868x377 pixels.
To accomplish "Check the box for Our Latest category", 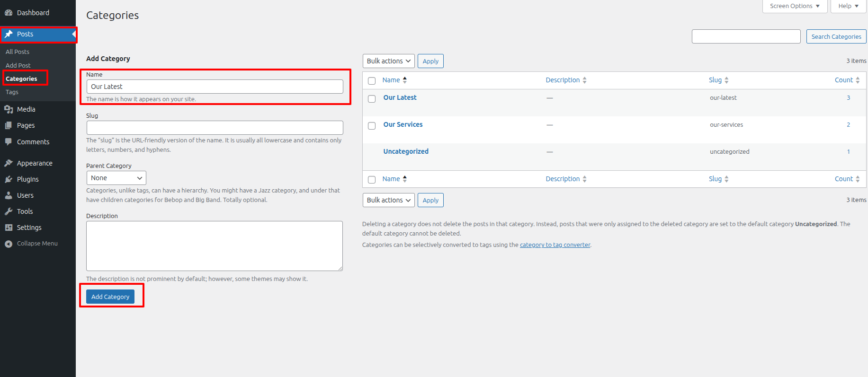I will click(x=372, y=99).
